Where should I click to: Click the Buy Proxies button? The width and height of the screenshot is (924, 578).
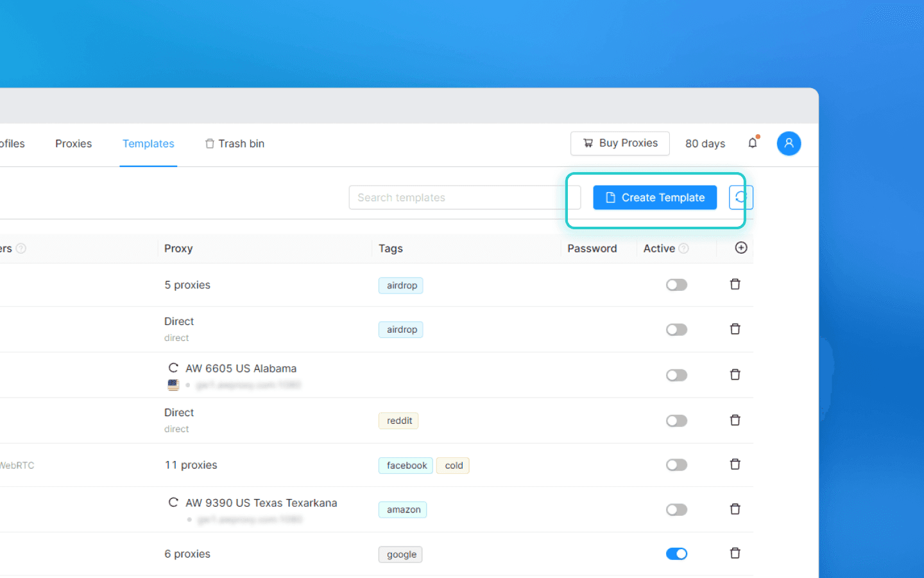(620, 143)
